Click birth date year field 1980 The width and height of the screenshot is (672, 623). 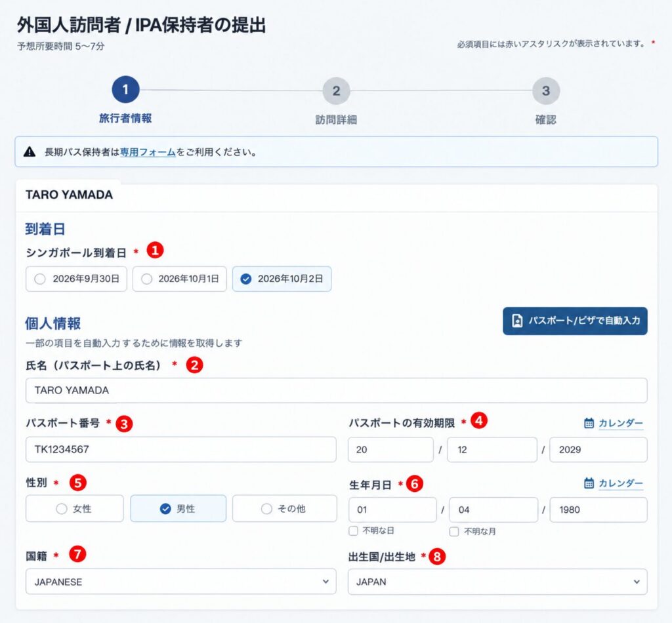tap(598, 510)
